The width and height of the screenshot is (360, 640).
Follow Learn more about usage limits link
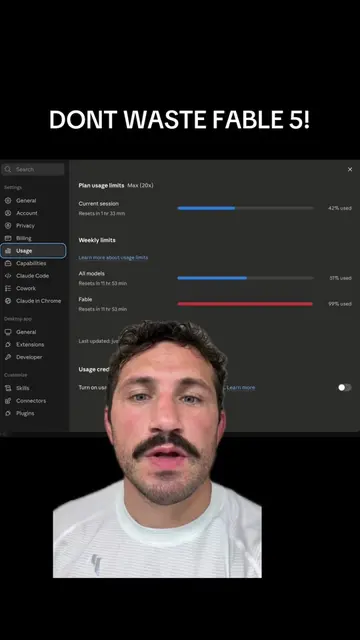click(x=113, y=258)
